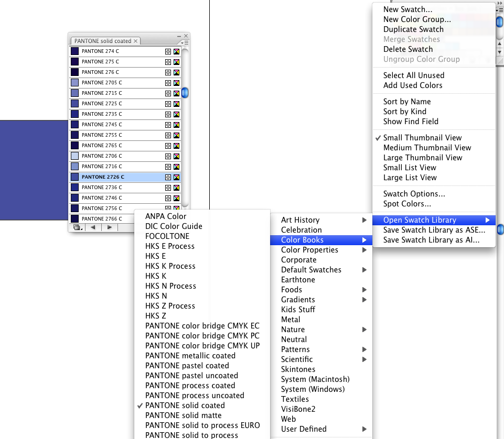The height and width of the screenshot is (439, 504).
Task: Open swatch libraries menu icon at panel bottom
Action: tap(78, 227)
